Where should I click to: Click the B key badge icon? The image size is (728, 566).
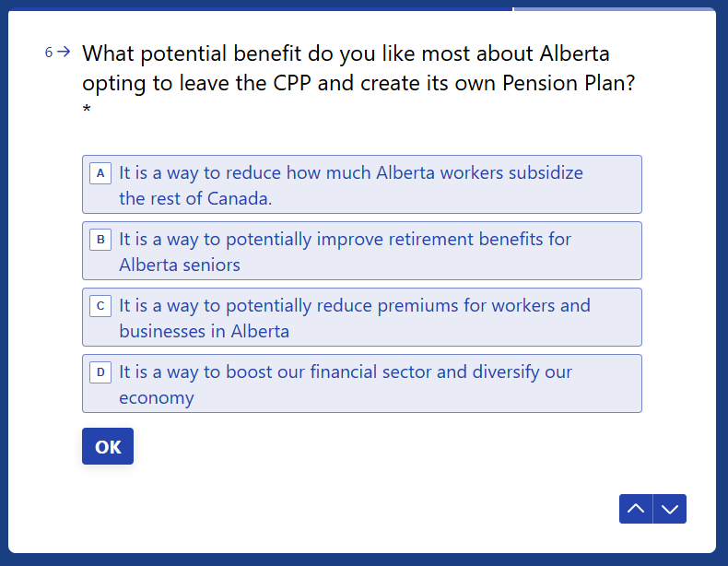100,240
